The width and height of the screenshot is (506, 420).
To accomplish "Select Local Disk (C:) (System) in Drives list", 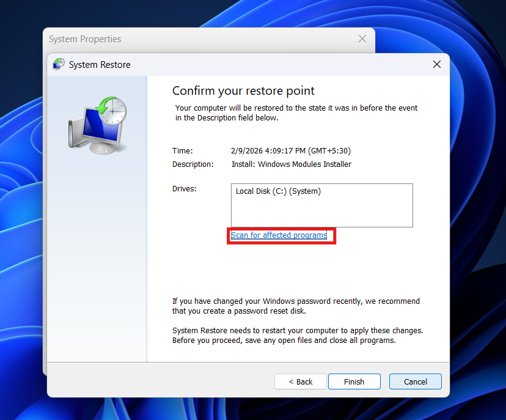I will 278,191.
